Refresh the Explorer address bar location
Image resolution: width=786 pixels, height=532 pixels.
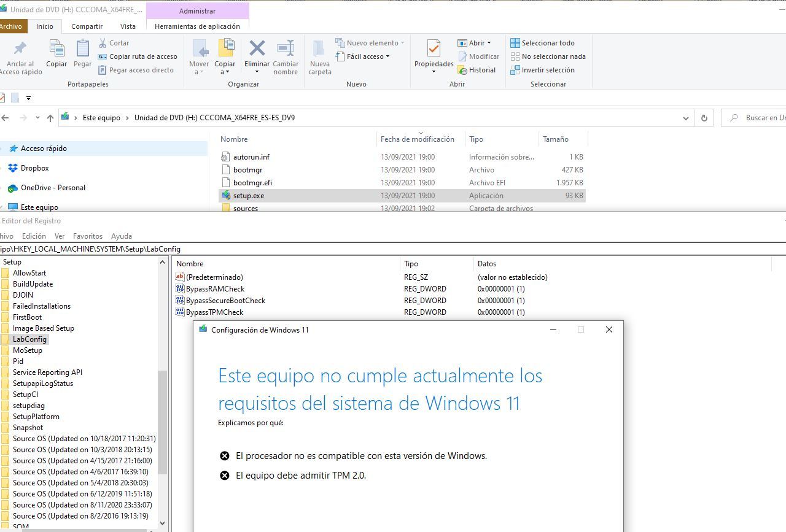704,118
